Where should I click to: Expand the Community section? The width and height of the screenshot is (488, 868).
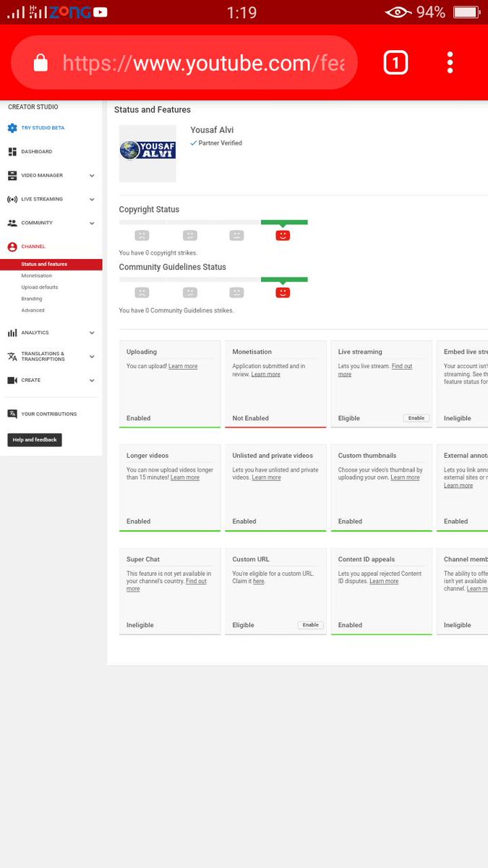pos(92,223)
